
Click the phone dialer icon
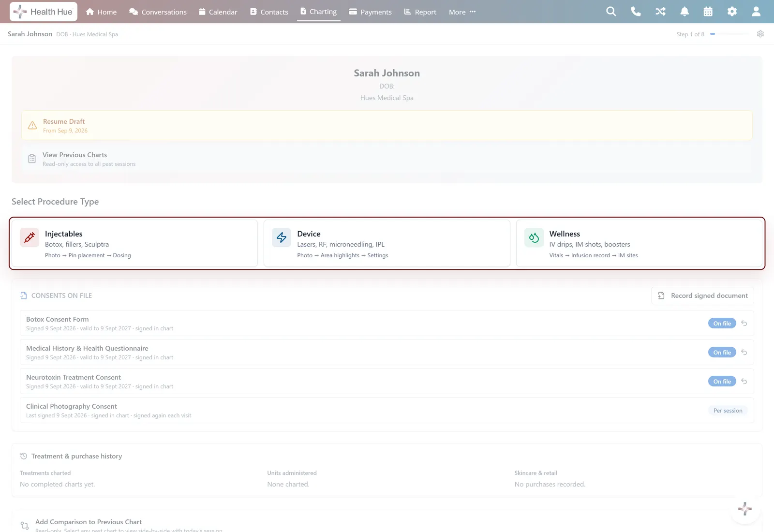636,12
